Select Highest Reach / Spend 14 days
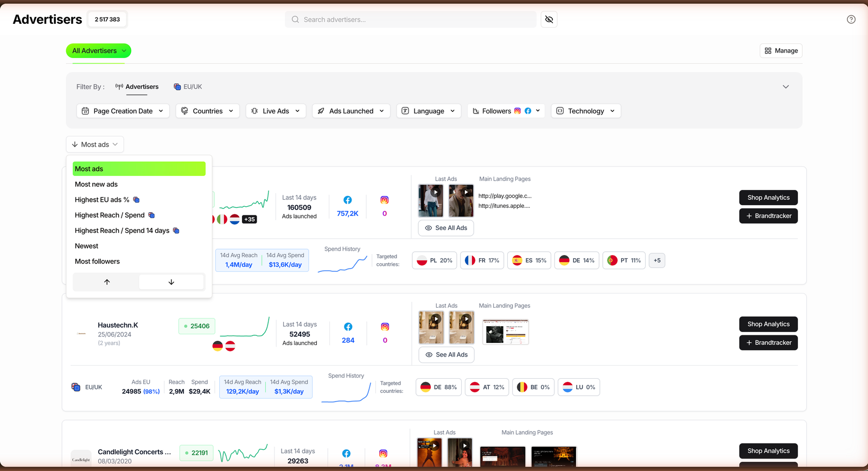Viewport: 868px width, 471px height. 139,231
